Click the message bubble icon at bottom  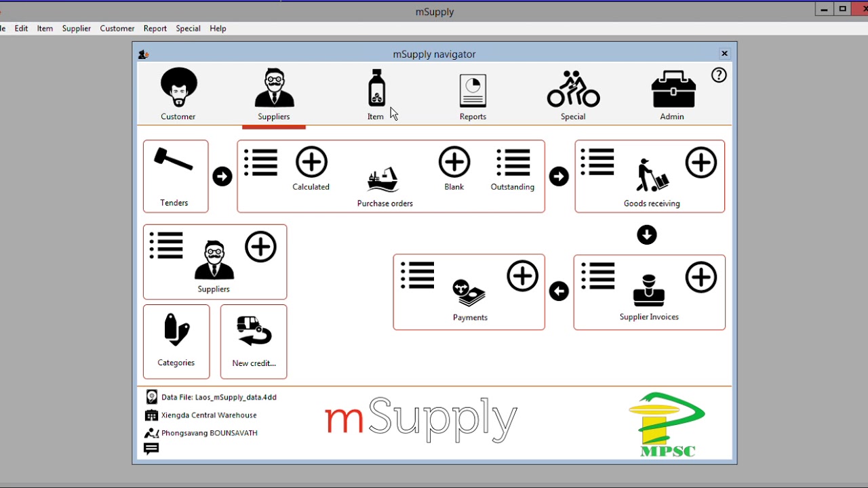click(151, 449)
